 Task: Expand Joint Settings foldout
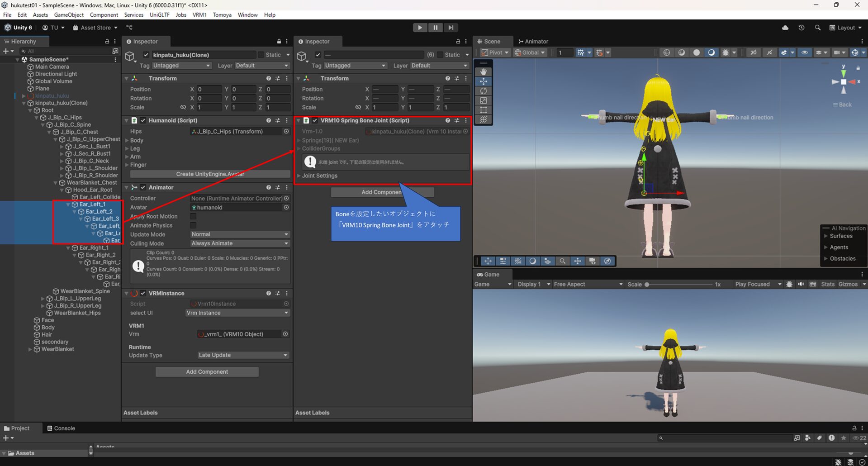[x=299, y=176]
